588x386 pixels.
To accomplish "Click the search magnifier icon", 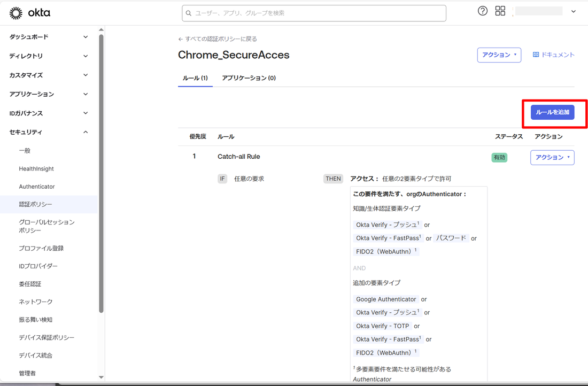I will coord(189,13).
